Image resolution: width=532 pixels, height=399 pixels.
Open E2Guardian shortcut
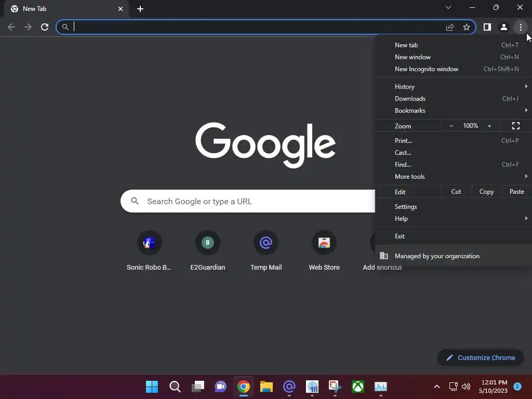pos(208,251)
